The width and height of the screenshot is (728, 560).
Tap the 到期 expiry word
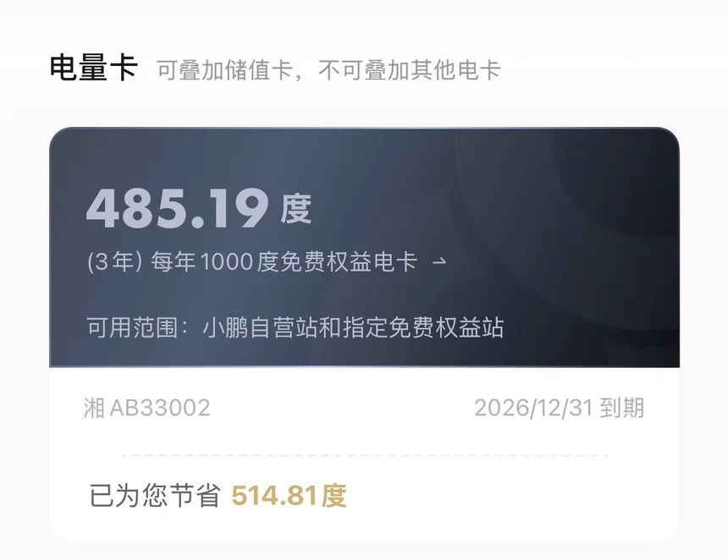[x=622, y=409]
